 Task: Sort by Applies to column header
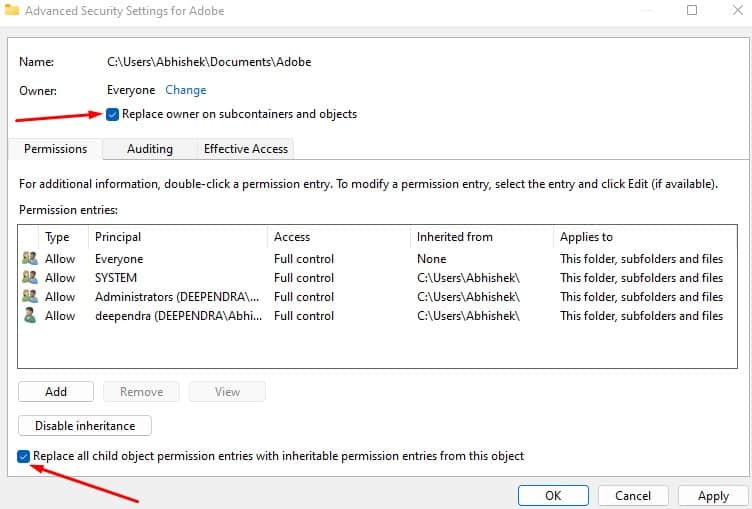(645, 237)
